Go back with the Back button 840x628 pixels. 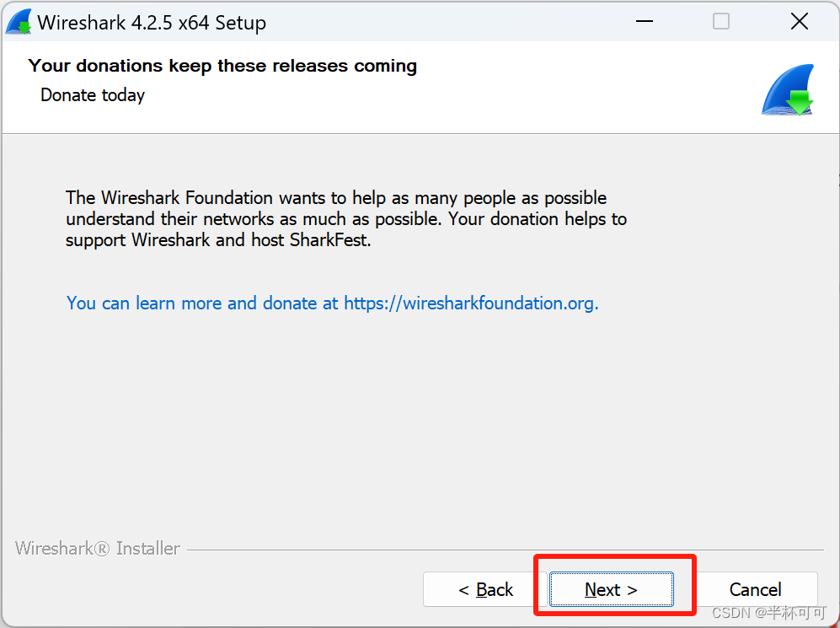[x=484, y=589]
